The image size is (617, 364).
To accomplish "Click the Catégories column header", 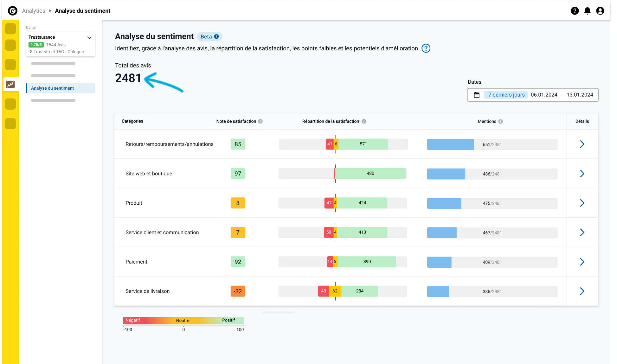I will [x=132, y=121].
